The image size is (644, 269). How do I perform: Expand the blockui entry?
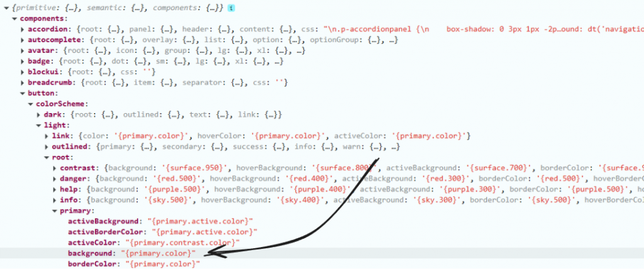[22, 72]
